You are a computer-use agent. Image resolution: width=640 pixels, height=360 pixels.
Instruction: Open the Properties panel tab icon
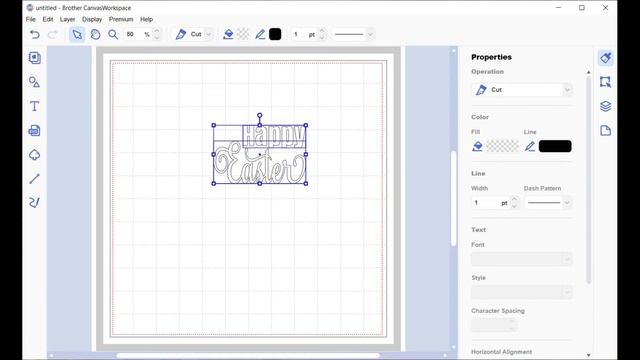606,58
